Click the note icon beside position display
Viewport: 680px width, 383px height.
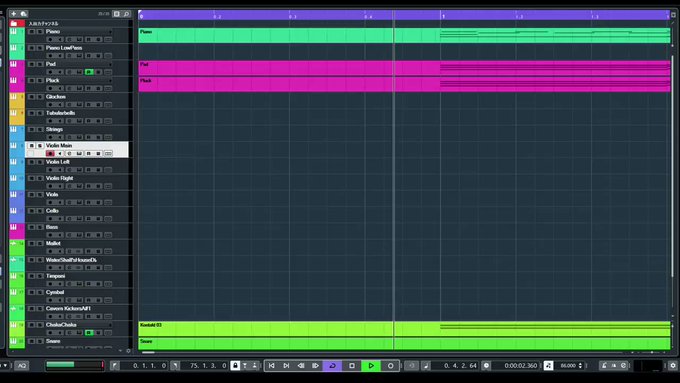click(426, 366)
